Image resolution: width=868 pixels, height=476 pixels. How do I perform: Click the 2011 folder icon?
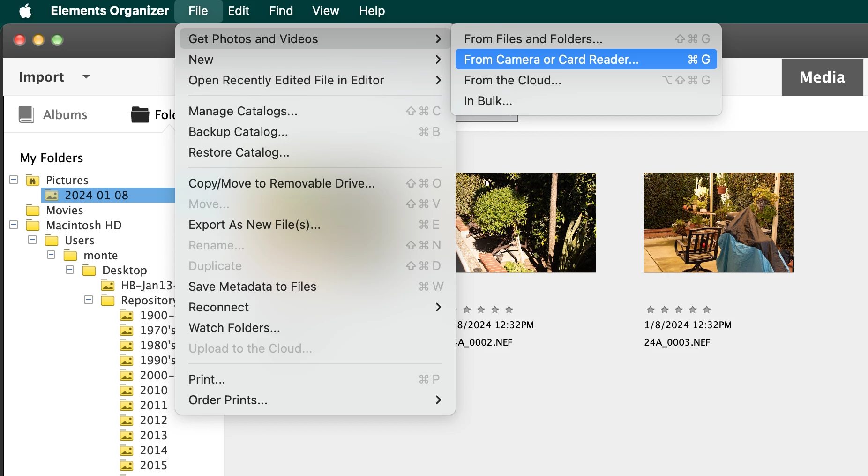127,405
